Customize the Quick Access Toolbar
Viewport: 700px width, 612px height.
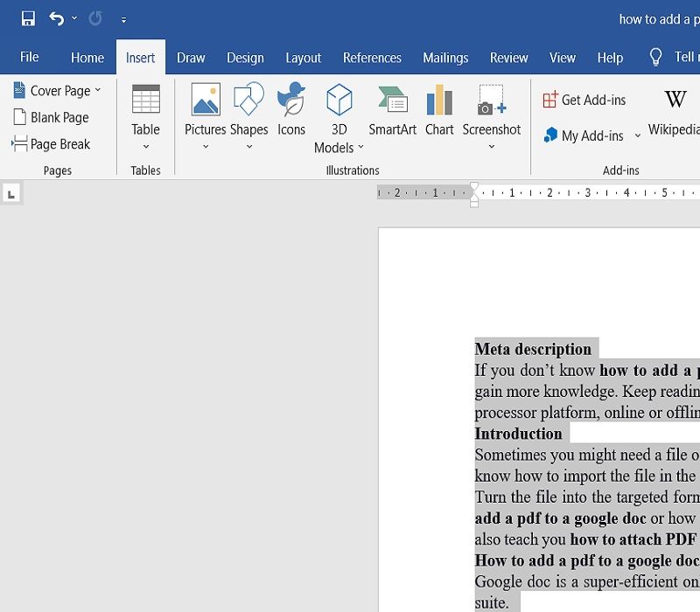[122, 19]
